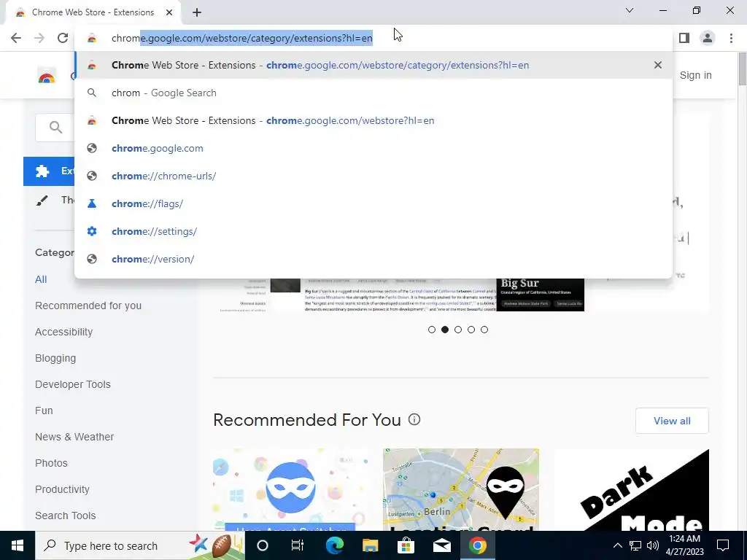Go back with the browser back arrow
This screenshot has width=747, height=560.
pos(16,38)
